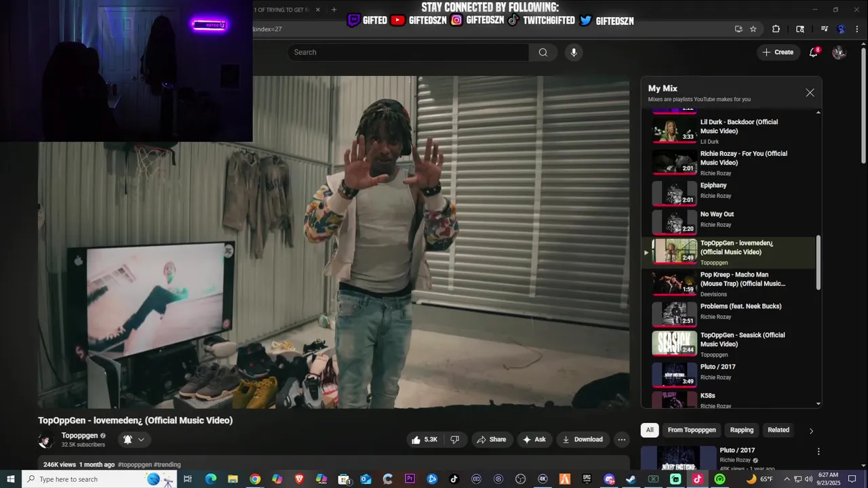868x488 pixels.
Task: Open YouTube notifications bell
Action: click(814, 52)
